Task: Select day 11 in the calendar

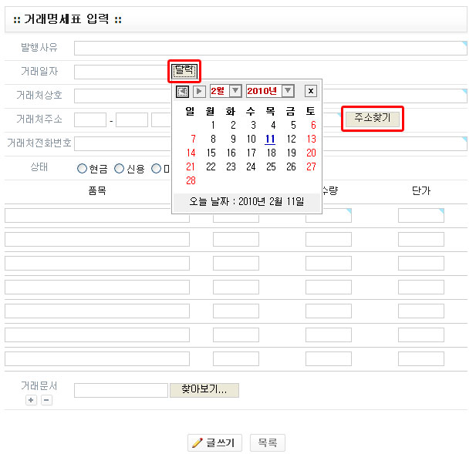Action: [270, 139]
